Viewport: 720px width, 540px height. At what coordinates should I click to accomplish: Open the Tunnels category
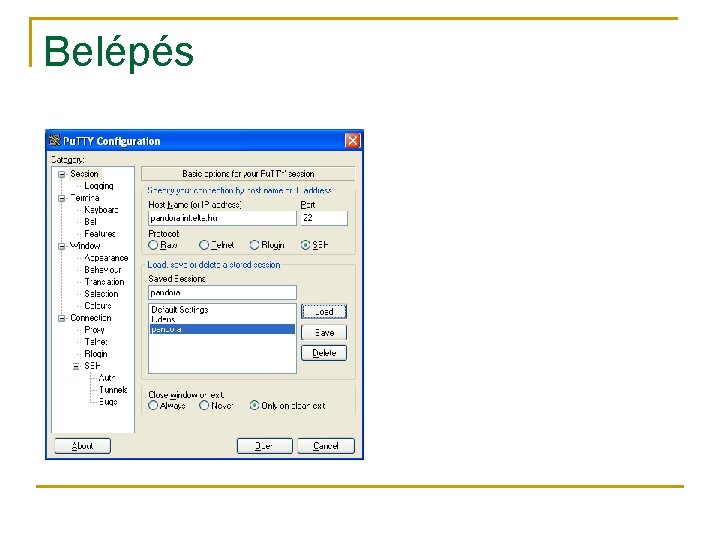point(113,389)
